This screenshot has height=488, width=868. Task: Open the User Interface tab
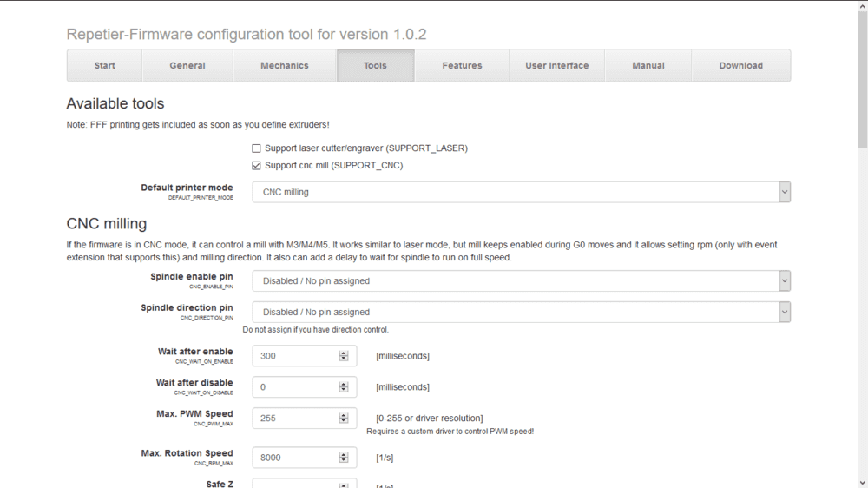pos(556,66)
